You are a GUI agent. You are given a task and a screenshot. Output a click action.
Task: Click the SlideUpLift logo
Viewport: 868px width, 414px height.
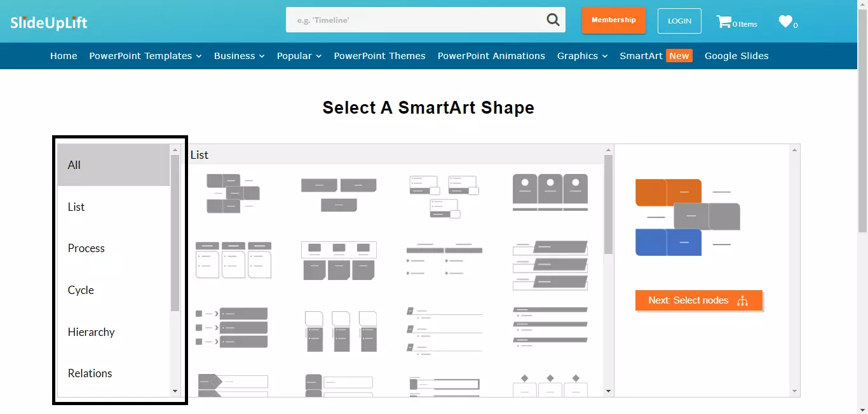49,23
